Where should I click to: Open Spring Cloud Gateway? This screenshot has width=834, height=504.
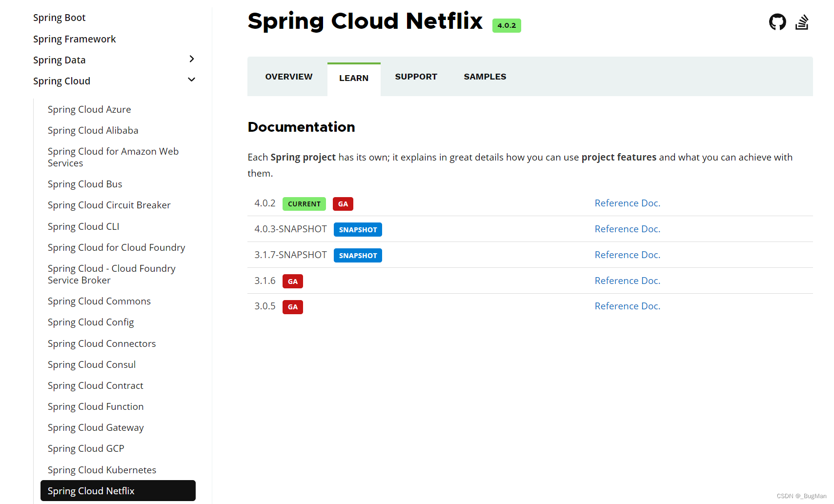[x=96, y=427]
